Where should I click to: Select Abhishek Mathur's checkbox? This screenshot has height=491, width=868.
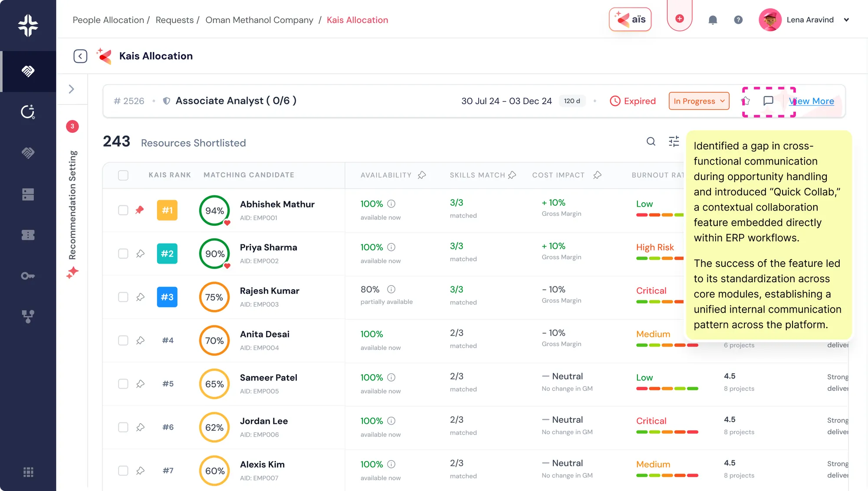click(x=123, y=210)
